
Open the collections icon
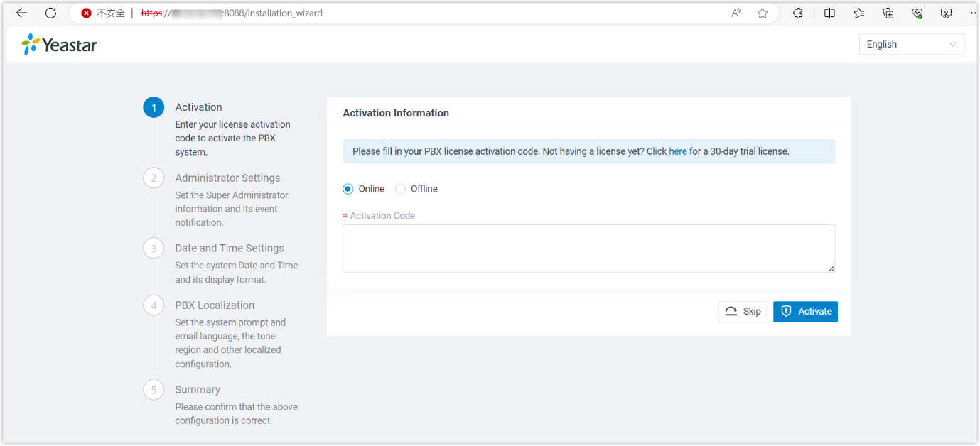pyautogui.click(x=888, y=13)
